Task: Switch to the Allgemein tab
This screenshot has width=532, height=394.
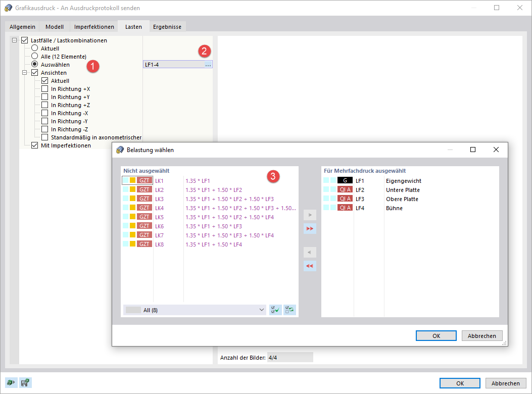Action: (22, 26)
